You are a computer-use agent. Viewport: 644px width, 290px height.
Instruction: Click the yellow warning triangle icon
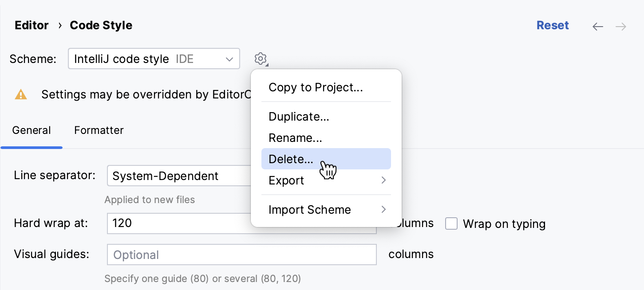(x=20, y=94)
